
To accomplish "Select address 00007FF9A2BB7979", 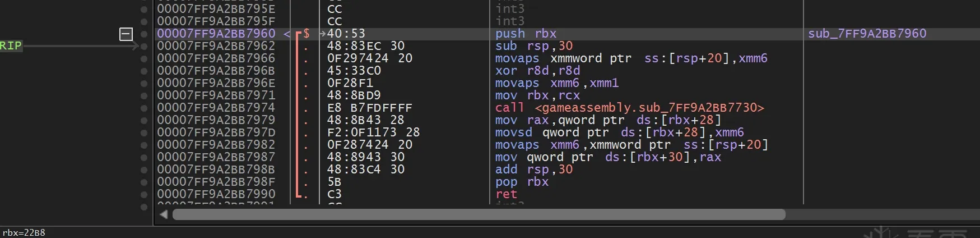I will (216, 120).
